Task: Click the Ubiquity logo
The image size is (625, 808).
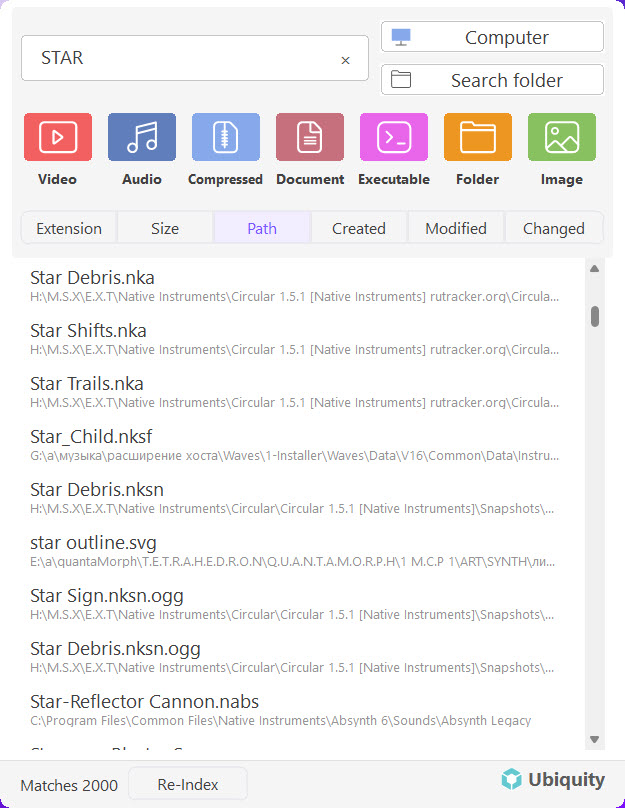Action: click(553, 779)
